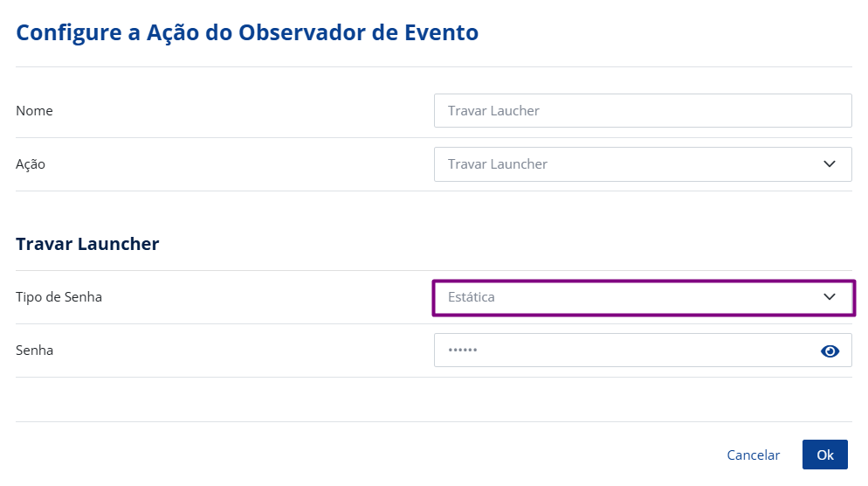Select the Tipo de Senha label
Image resolution: width=868 pixels, height=486 pixels.
point(59,297)
